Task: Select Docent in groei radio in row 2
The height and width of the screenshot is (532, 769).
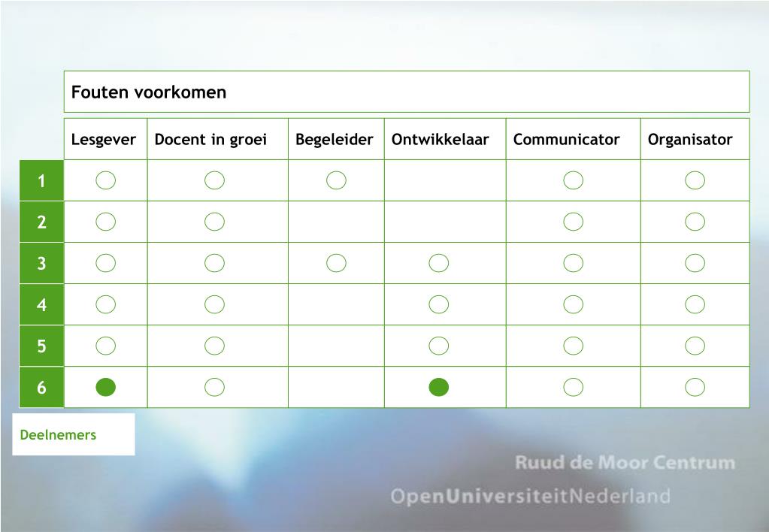Action: tap(214, 222)
